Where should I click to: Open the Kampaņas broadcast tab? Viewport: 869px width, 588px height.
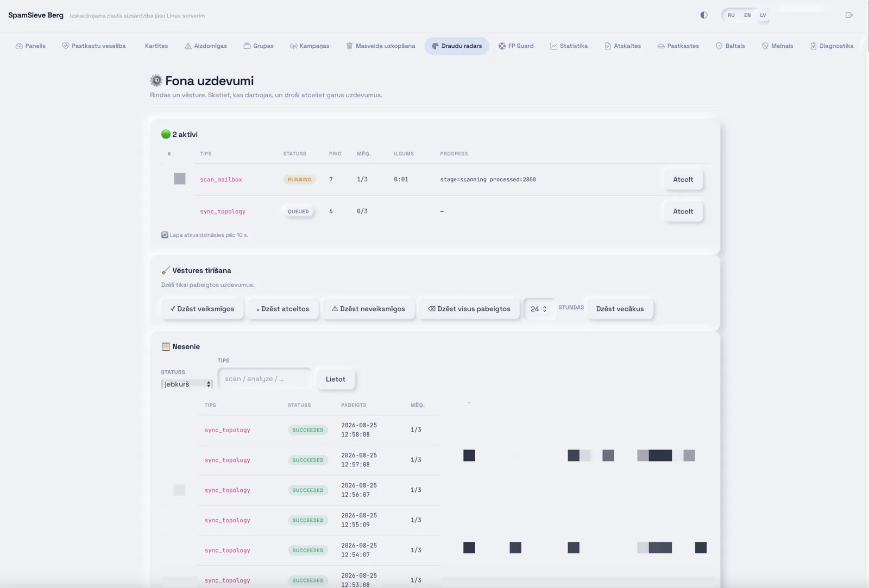pyautogui.click(x=310, y=46)
